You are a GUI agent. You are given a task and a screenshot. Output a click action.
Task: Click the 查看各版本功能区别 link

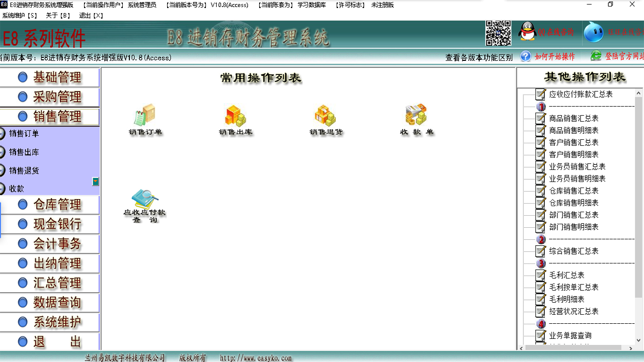click(x=479, y=57)
